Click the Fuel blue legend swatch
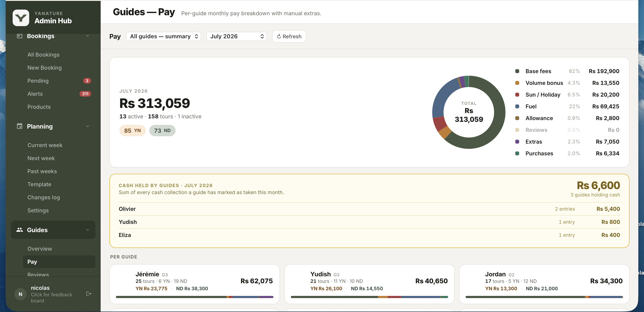The image size is (644, 312). point(517,106)
